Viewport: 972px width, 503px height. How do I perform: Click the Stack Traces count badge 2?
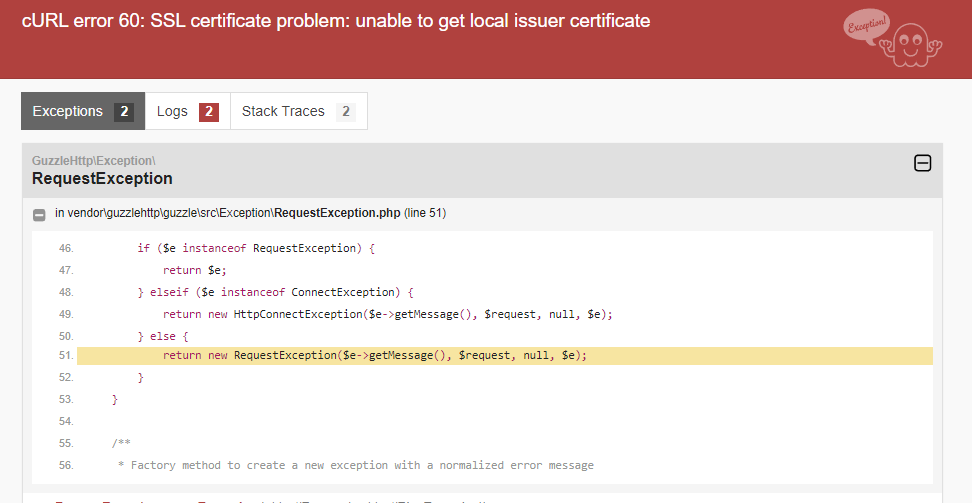346,112
